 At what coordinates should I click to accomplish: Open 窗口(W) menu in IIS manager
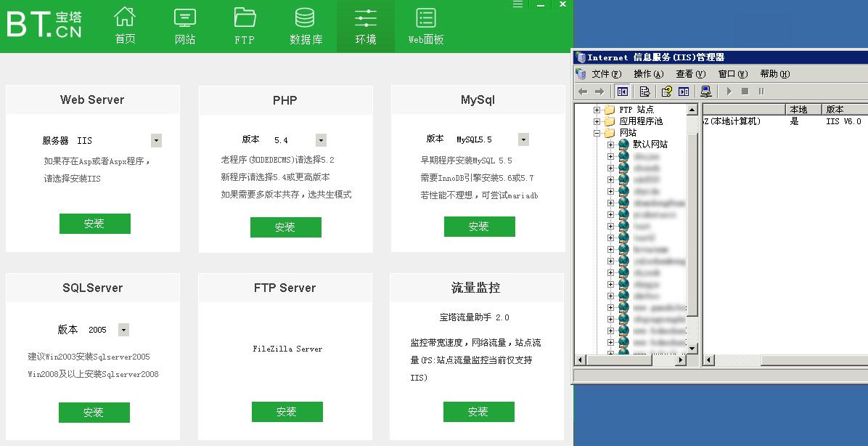(733, 73)
